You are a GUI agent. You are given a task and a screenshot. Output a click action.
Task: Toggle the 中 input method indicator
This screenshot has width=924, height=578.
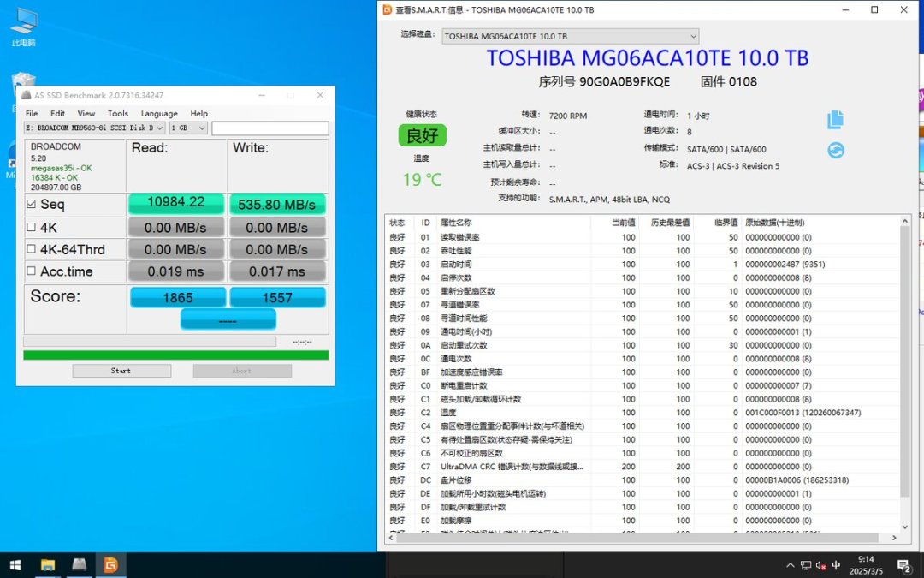point(836,565)
